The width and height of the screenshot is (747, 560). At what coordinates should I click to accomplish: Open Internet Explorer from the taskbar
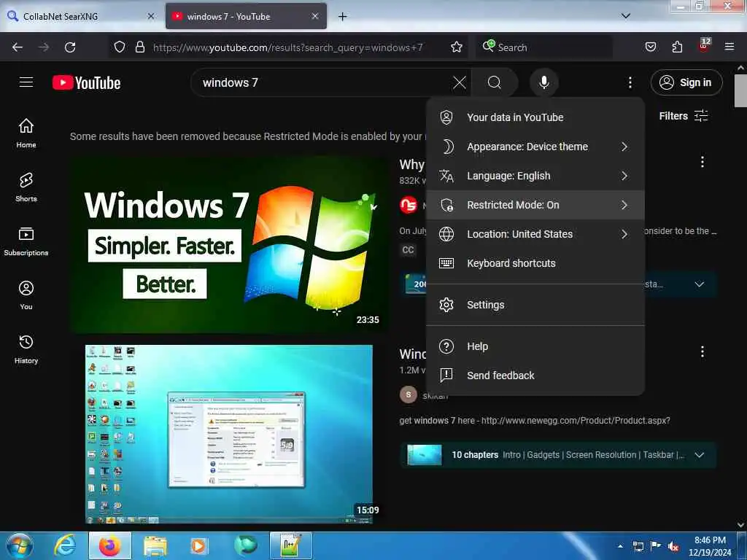[x=65, y=545]
